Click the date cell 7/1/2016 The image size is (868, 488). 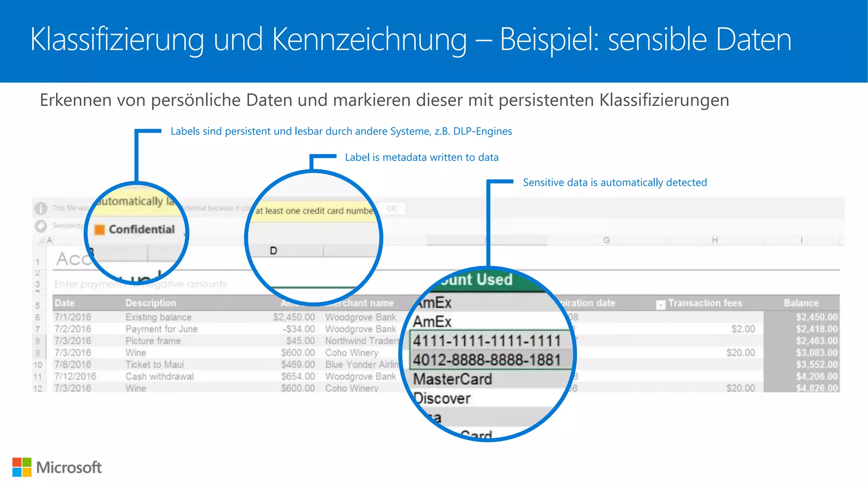[x=72, y=317]
